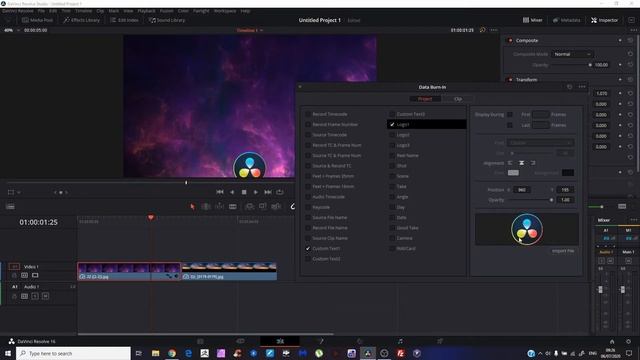Reset the Data Burn-In settings
The width and height of the screenshot is (640, 360).
pyautogui.click(x=569, y=87)
